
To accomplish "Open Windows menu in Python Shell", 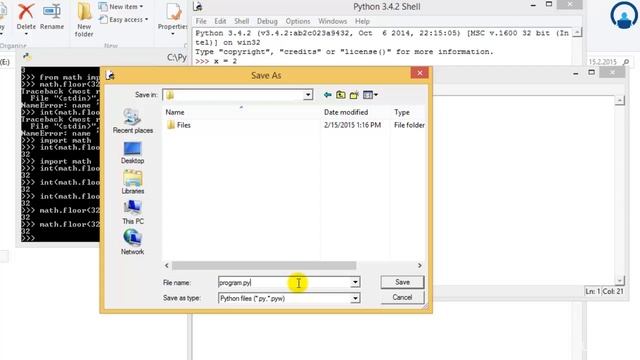I will coord(332,21).
